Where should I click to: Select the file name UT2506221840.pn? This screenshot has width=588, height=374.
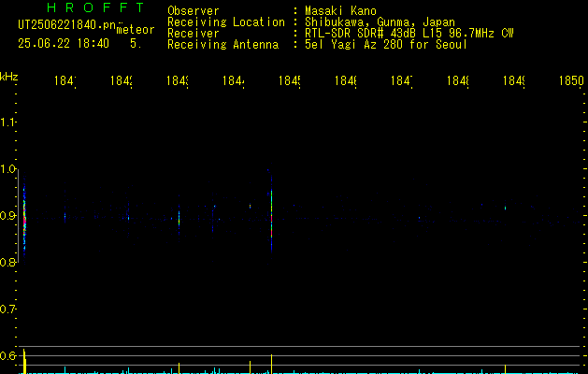pyautogui.click(x=66, y=25)
